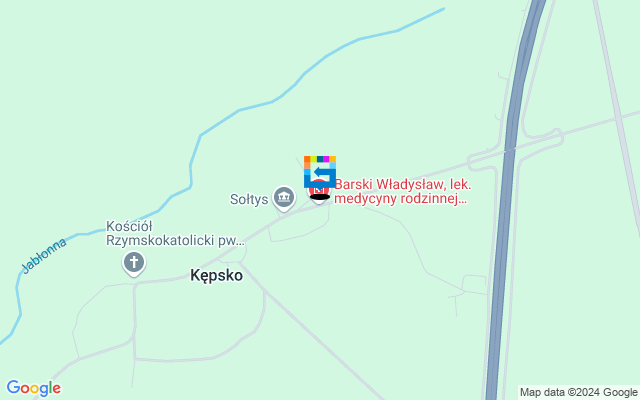Click the red medical clinic marker

tap(319, 191)
